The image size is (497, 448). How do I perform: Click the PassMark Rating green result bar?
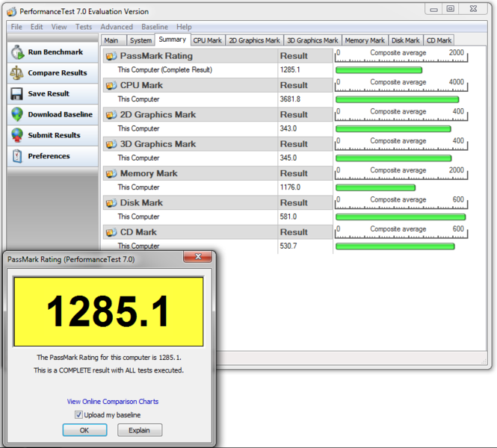[x=379, y=70]
